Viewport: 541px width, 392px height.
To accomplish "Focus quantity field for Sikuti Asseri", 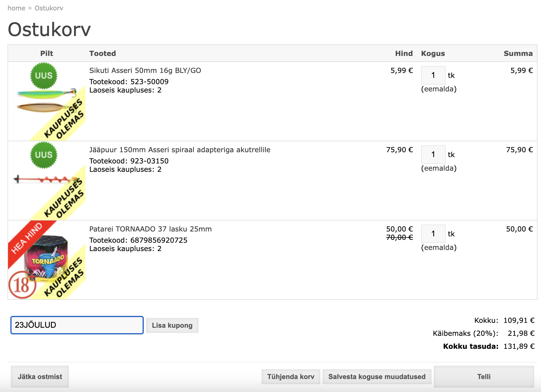I will tap(433, 75).
